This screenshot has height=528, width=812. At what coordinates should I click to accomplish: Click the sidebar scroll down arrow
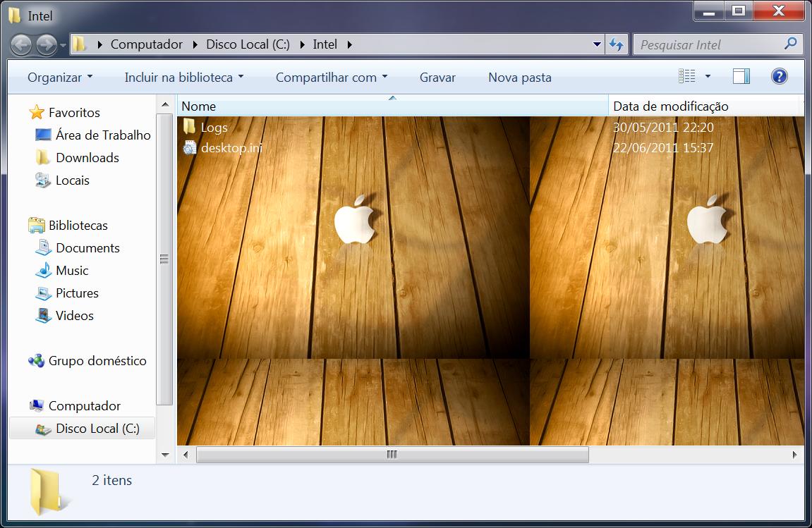point(165,455)
